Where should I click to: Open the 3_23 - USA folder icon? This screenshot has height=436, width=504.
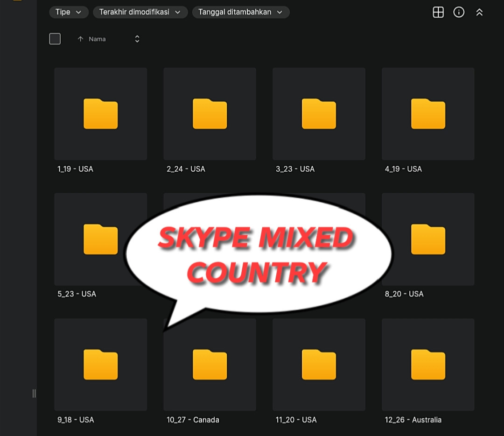point(319,114)
